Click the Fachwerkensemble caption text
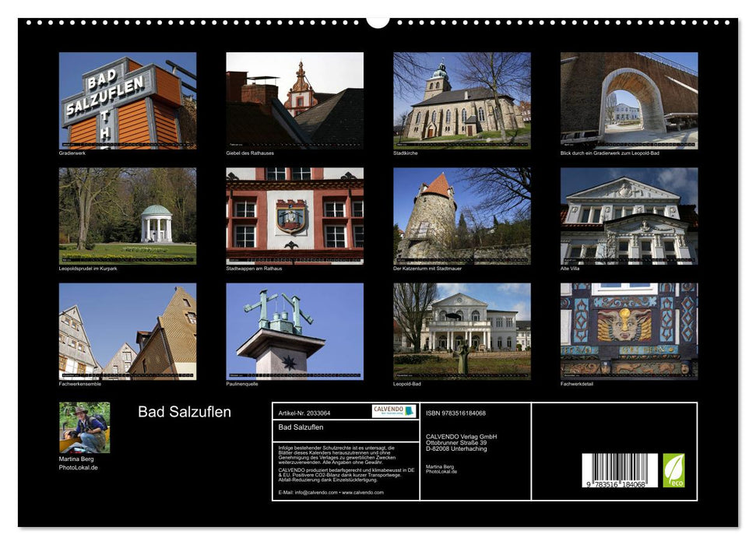 tap(82, 385)
